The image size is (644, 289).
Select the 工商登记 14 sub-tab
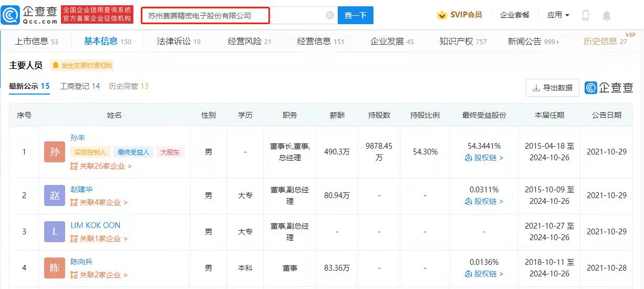[80, 86]
